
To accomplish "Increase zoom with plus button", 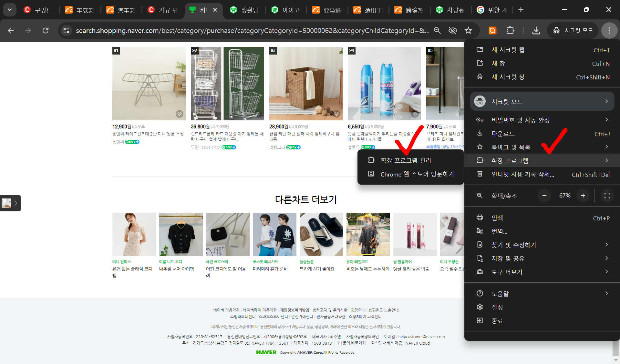I will pos(583,196).
